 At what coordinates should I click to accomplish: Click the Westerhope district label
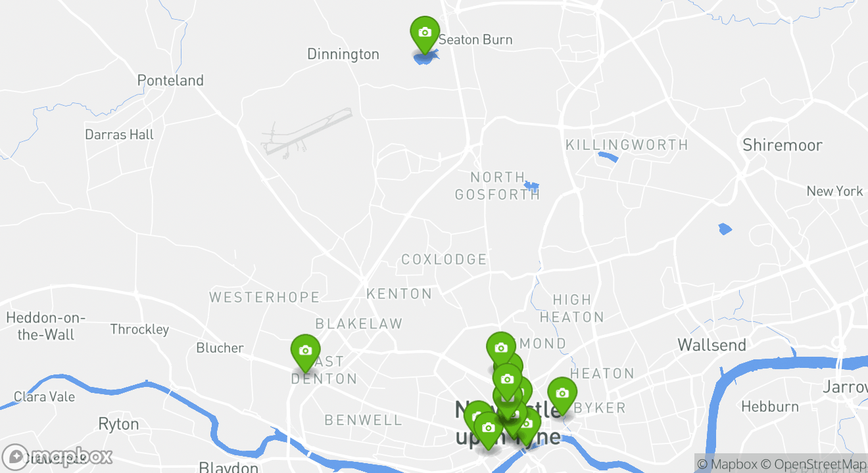(264, 298)
